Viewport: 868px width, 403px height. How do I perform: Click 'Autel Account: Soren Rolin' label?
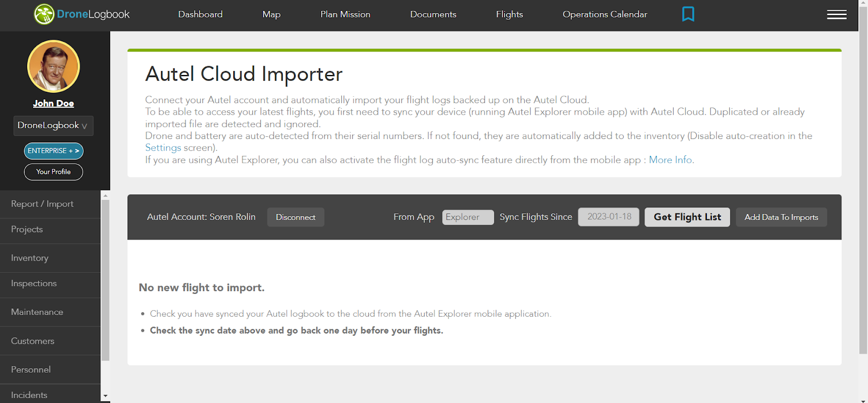tap(201, 217)
